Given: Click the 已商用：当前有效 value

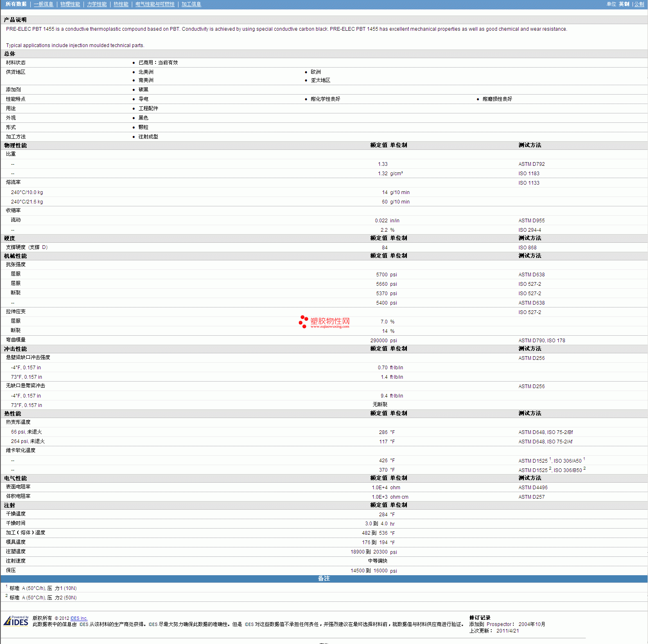Looking at the screenshot, I should click(158, 63).
